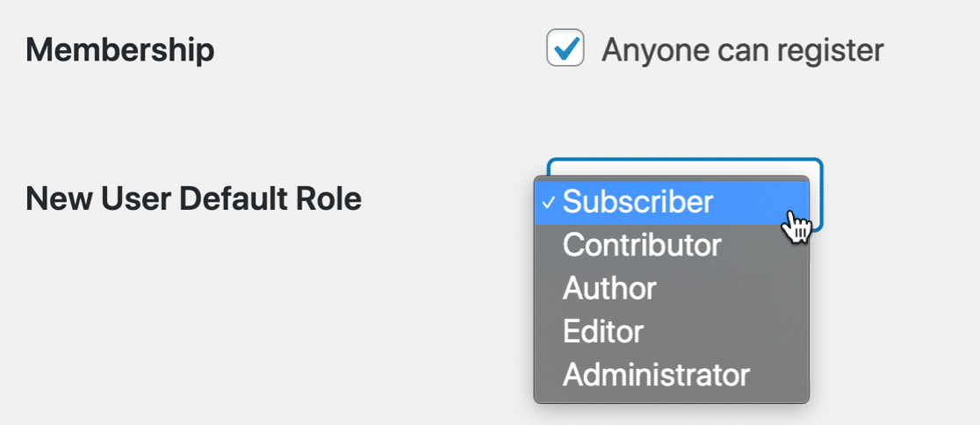Click the blue checkmark in the Membership checkbox

[x=567, y=47]
